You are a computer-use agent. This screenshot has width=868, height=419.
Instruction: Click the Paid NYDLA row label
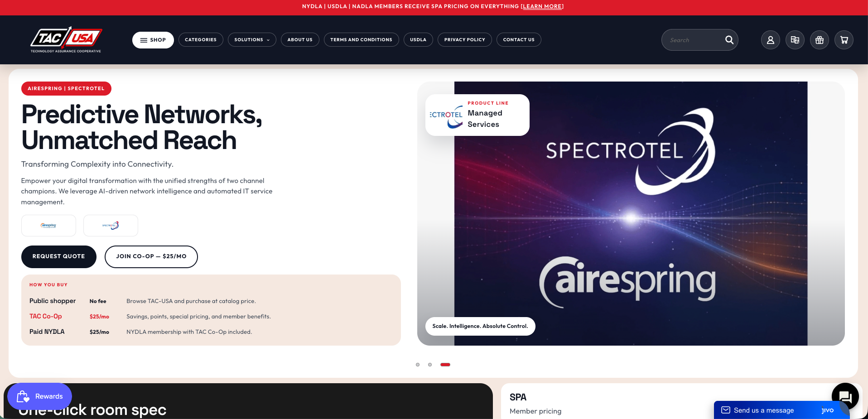[47, 332]
